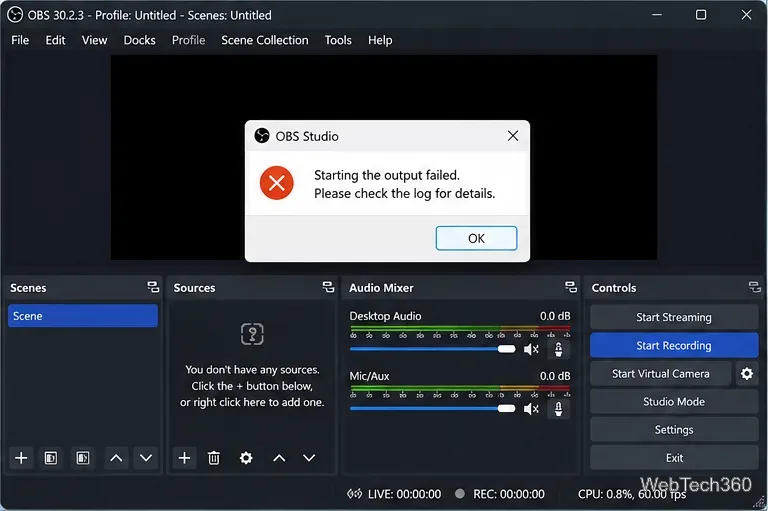Open source properties gear icon

[x=246, y=458]
